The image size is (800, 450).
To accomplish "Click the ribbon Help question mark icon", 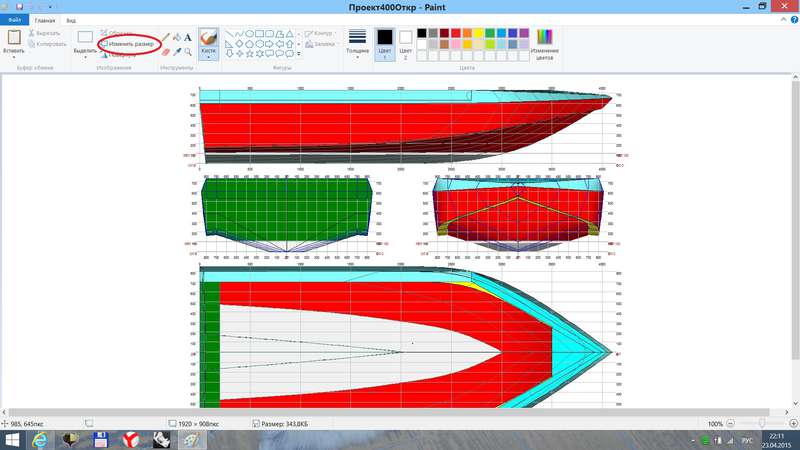I will tap(793, 19).
